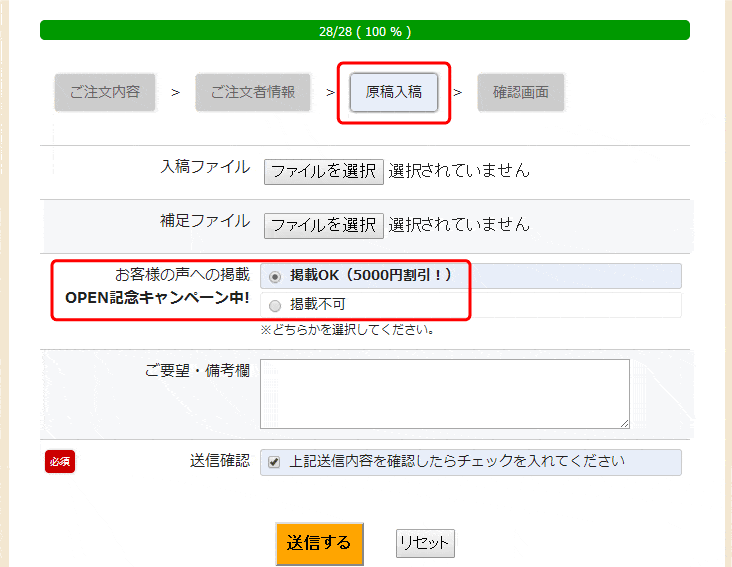732x567 pixels.
Task: Click 選択されていません beside 入稿ファイル
Action: pyautogui.click(x=459, y=170)
